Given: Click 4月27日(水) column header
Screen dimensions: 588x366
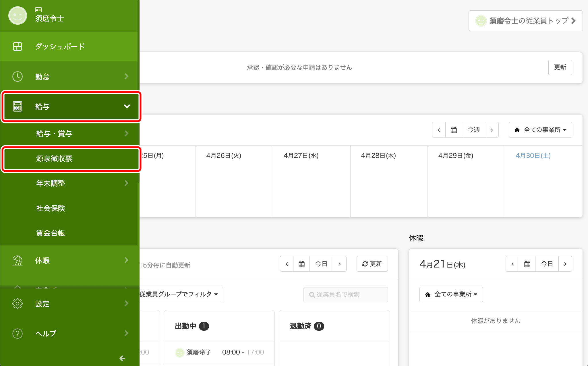Looking at the screenshot, I should (301, 156).
